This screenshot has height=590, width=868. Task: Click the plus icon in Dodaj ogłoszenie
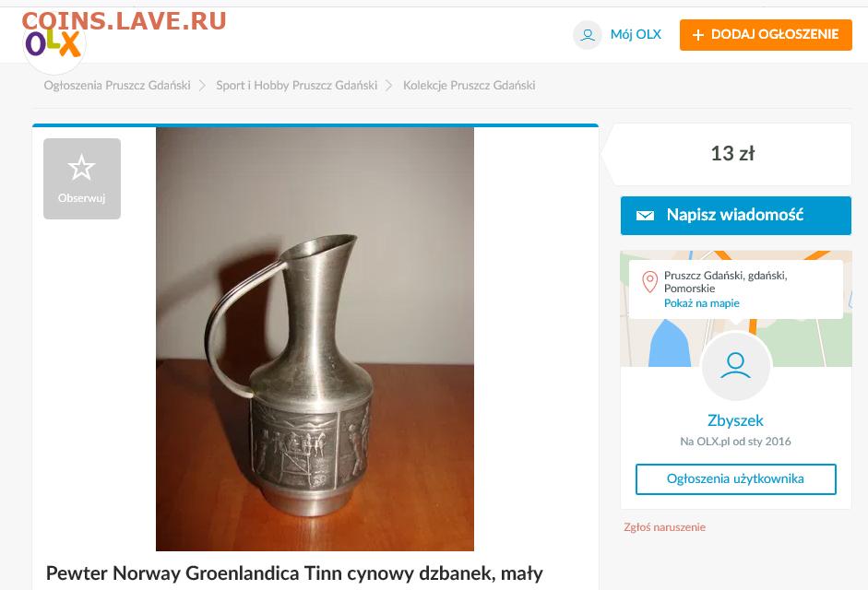click(698, 35)
